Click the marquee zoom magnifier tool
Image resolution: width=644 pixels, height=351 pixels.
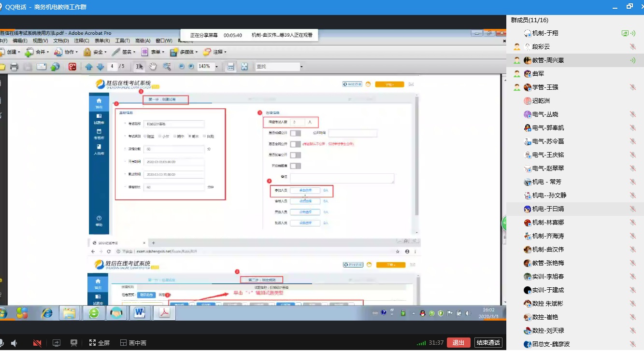pyautogui.click(x=167, y=67)
